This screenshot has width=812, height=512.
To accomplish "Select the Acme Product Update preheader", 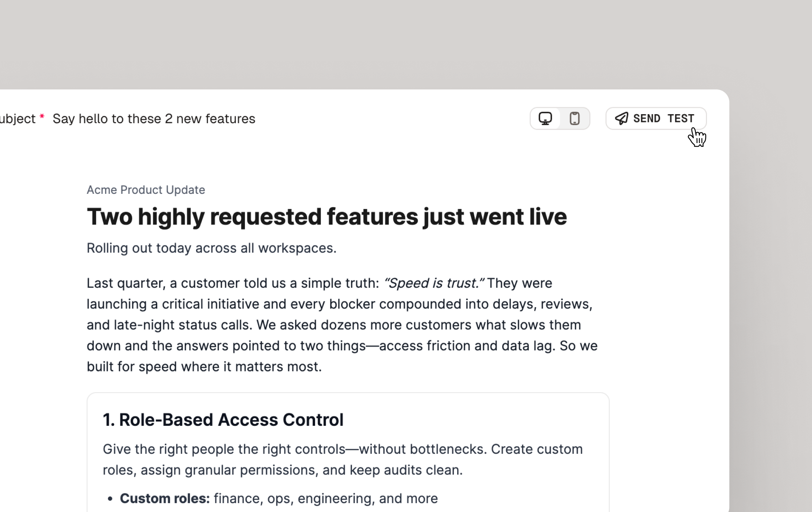I will pos(146,190).
